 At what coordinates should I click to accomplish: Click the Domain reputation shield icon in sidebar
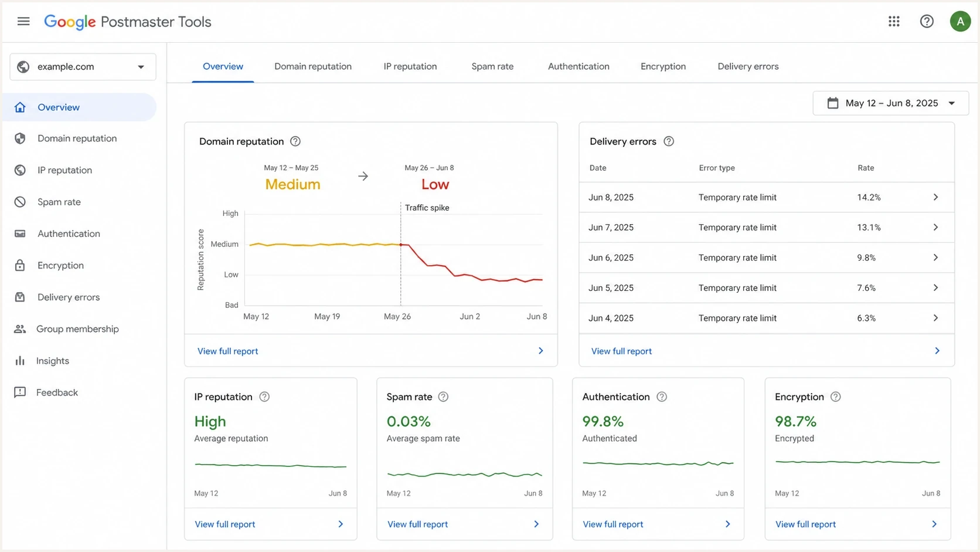(x=20, y=138)
